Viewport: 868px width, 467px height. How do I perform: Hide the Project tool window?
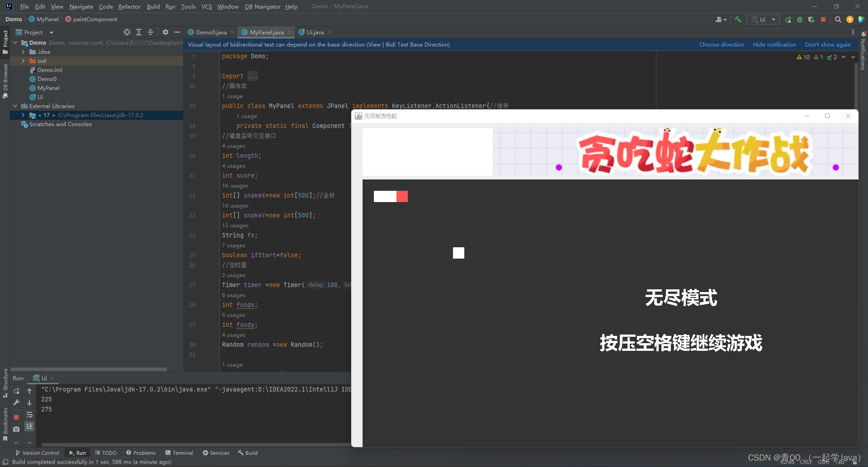click(177, 32)
